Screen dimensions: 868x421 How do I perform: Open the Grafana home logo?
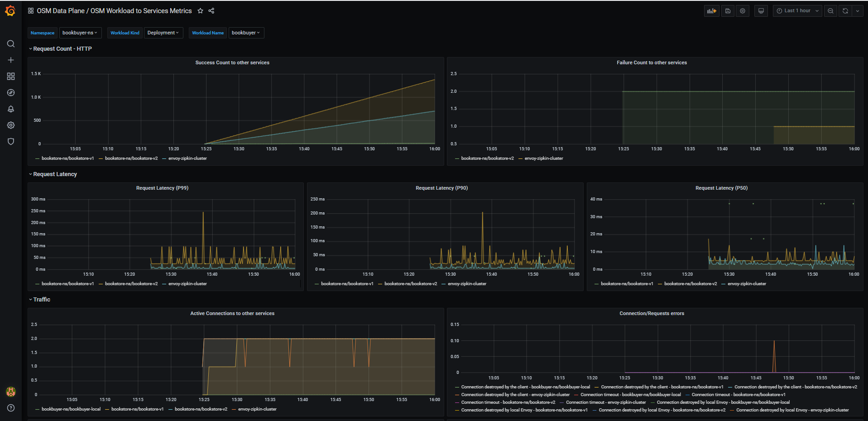(x=10, y=11)
